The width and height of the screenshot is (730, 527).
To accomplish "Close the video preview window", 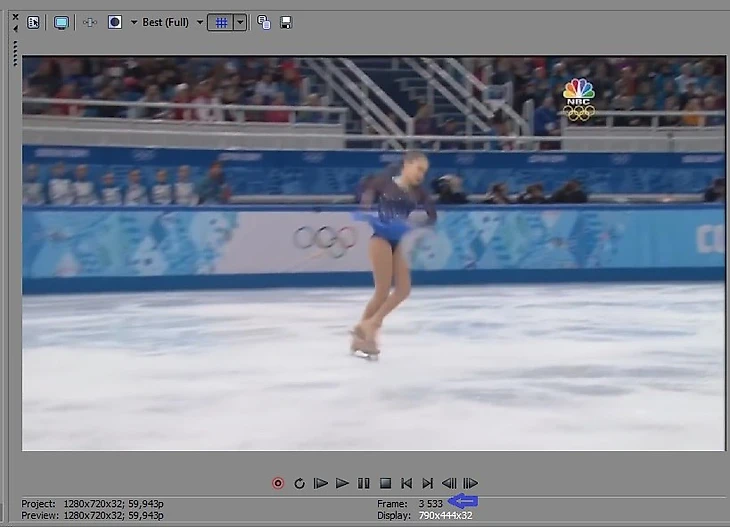I will click(15, 17).
